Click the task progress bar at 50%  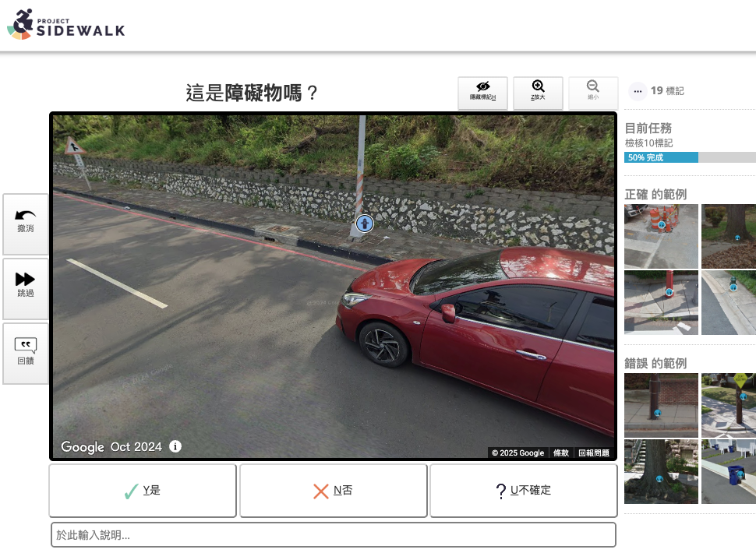pyautogui.click(x=690, y=157)
